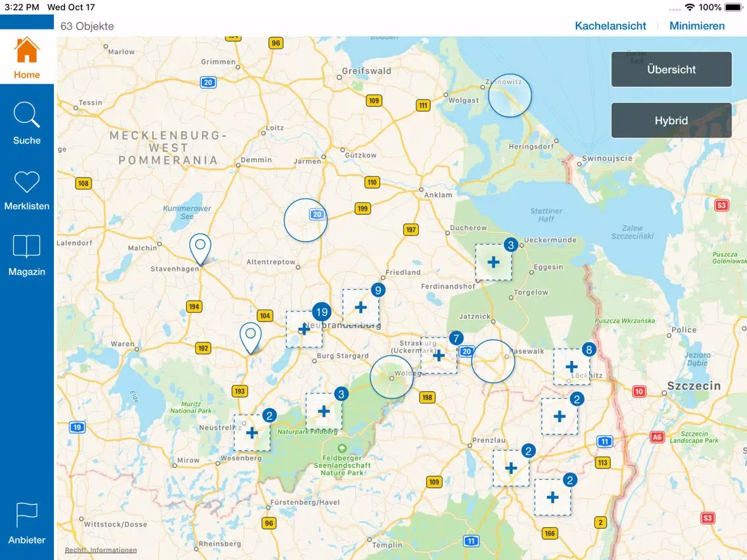This screenshot has width=747, height=560.
Task: Tap the Greifswald city label
Action: coord(366,71)
